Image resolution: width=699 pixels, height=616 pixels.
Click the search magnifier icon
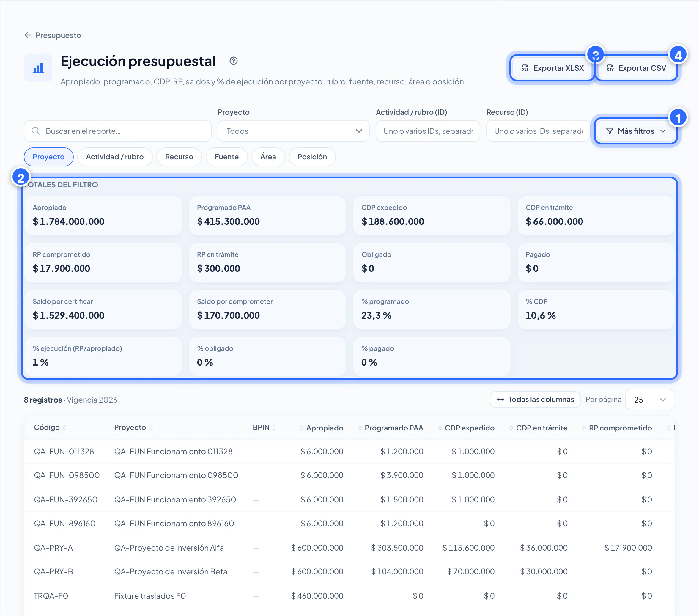pos(36,131)
